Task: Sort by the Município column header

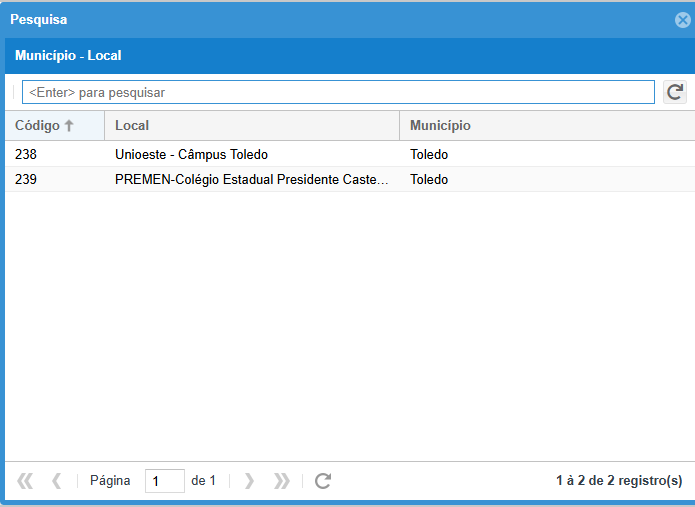Action: coord(440,126)
